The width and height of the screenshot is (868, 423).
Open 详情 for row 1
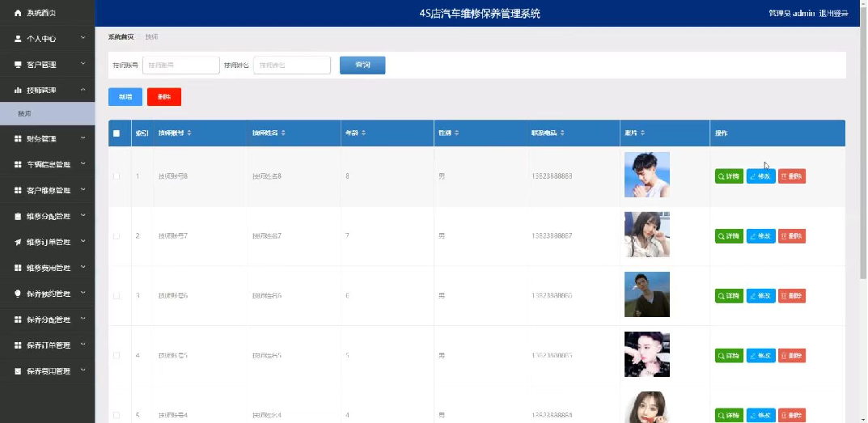729,176
